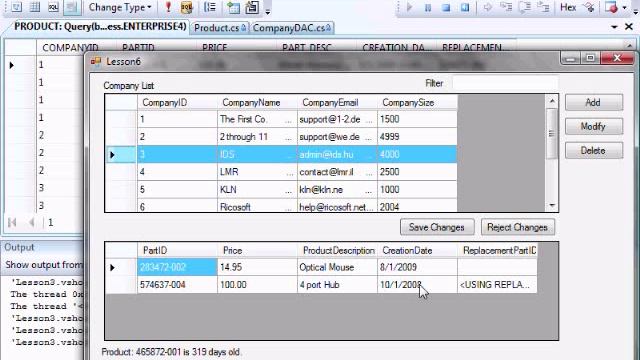The height and width of the screenshot is (360, 640).
Task: Click the Filter text box
Action: coord(504,83)
